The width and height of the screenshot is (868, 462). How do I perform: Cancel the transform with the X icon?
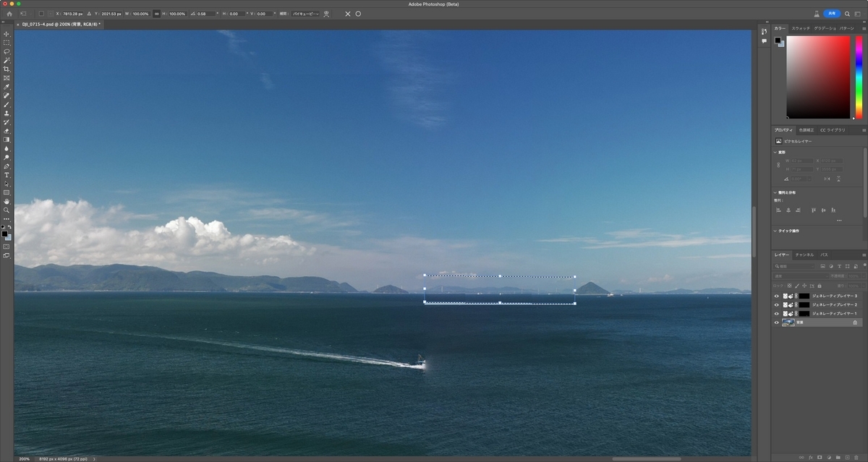coord(347,14)
